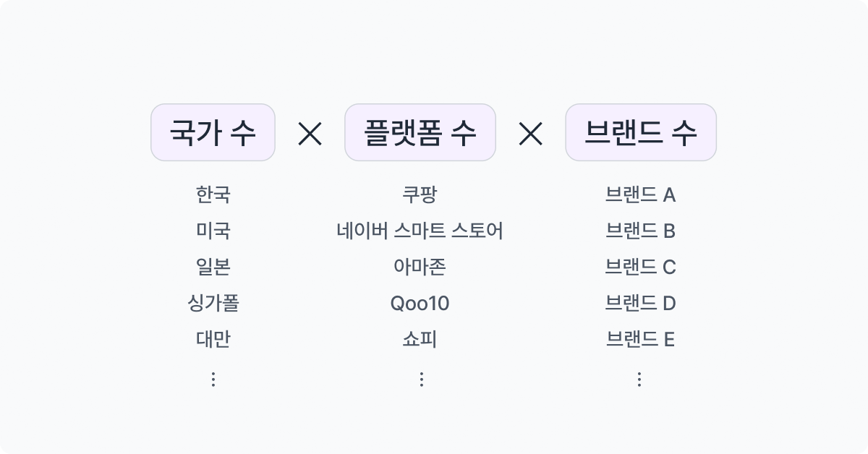Select 한국 in the country list
This screenshot has height=454, width=868.
click(213, 195)
